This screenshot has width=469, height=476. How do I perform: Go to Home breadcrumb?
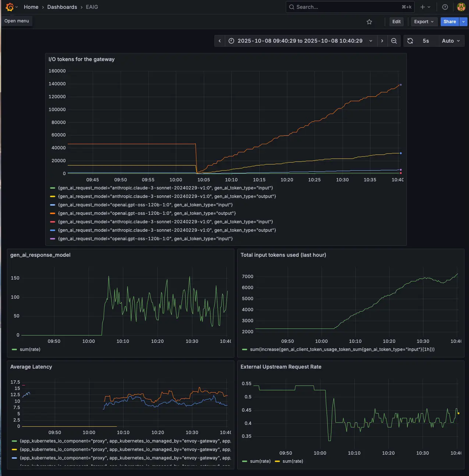click(x=31, y=7)
